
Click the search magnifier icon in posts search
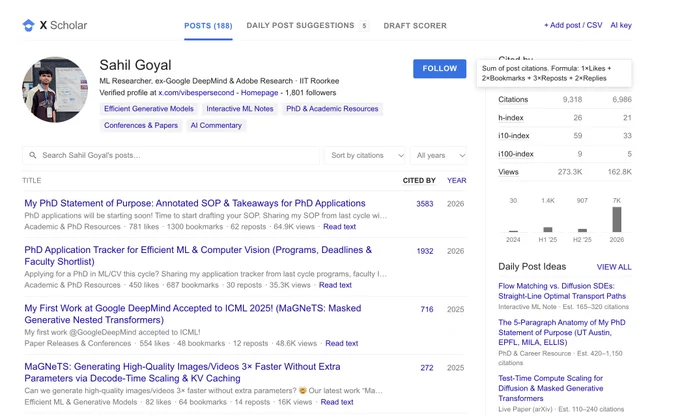pyautogui.click(x=33, y=155)
